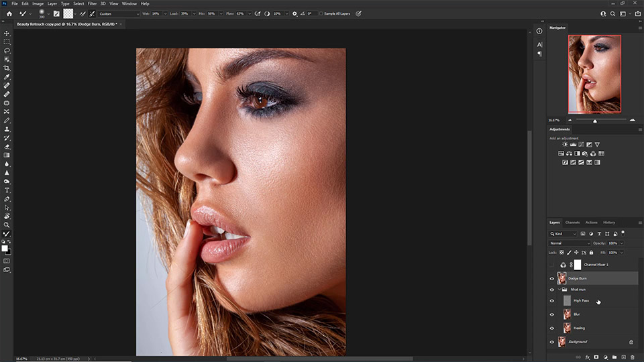
Task: Switch to the Channels tab
Action: 572,223
